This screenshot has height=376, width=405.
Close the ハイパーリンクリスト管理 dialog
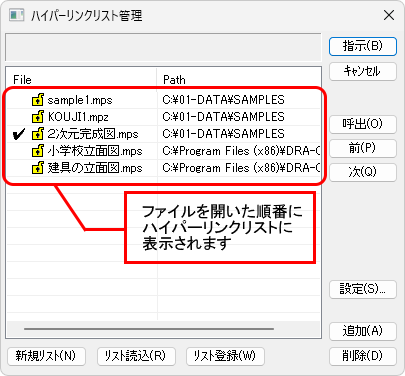tap(389, 15)
